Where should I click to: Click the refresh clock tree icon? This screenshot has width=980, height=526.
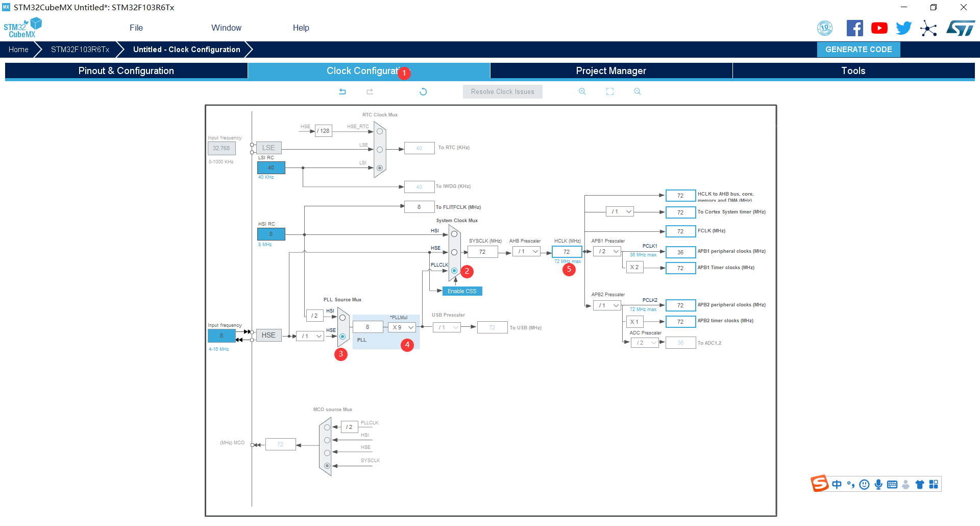click(x=423, y=92)
